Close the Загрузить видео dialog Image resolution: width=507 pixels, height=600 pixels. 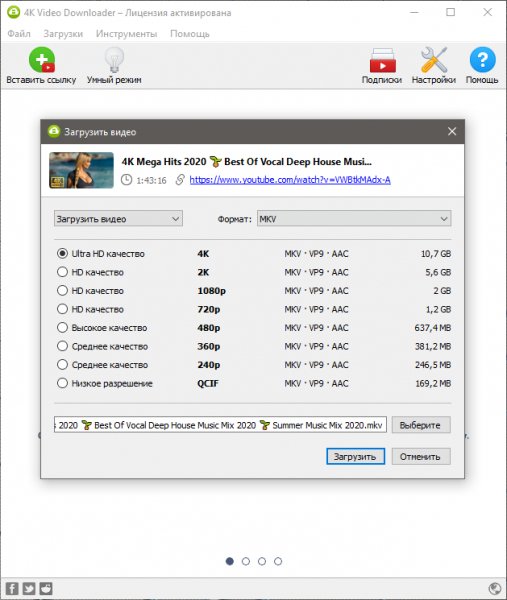pyautogui.click(x=452, y=132)
